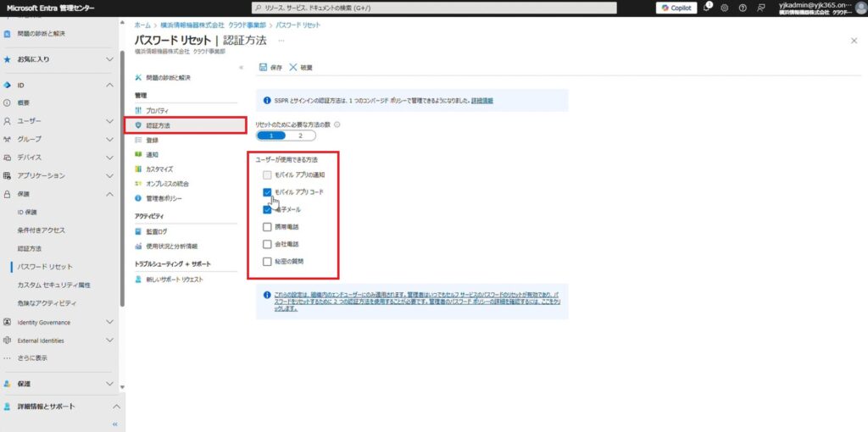Click the モバイル アプリの通知 checkbox
Screen dimensions: 868x432
267,174
